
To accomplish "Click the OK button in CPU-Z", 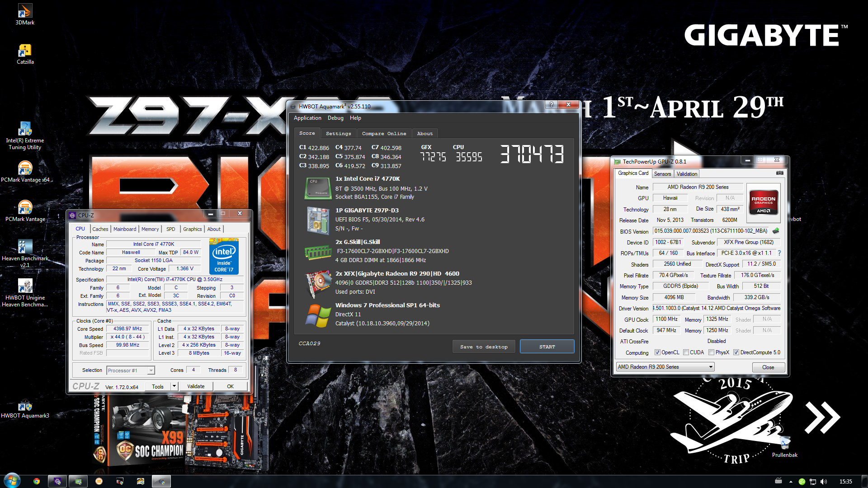I will [x=231, y=386].
